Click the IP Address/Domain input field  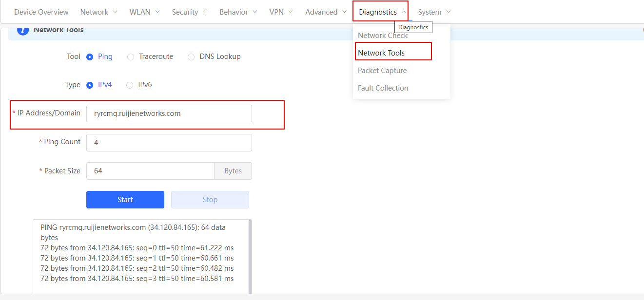[169, 113]
